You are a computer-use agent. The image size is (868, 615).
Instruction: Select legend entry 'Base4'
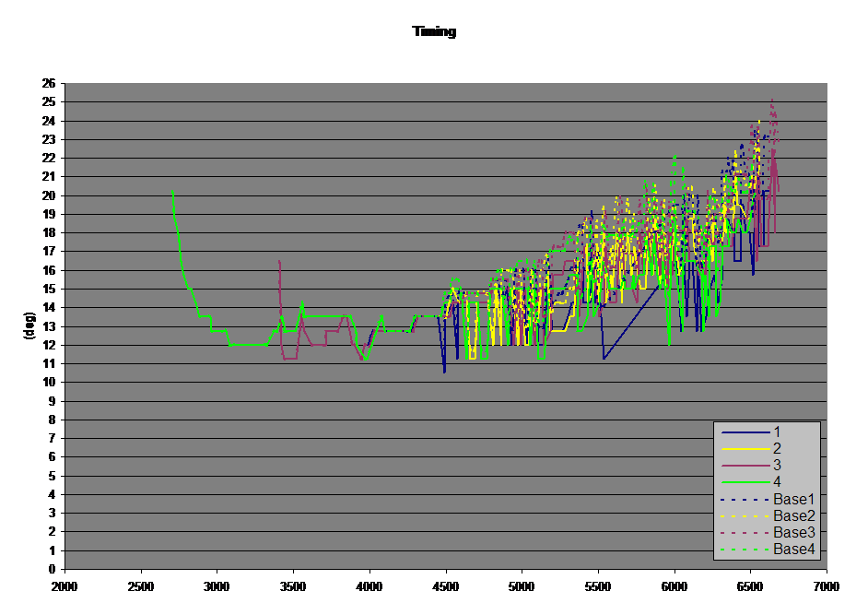click(x=794, y=549)
